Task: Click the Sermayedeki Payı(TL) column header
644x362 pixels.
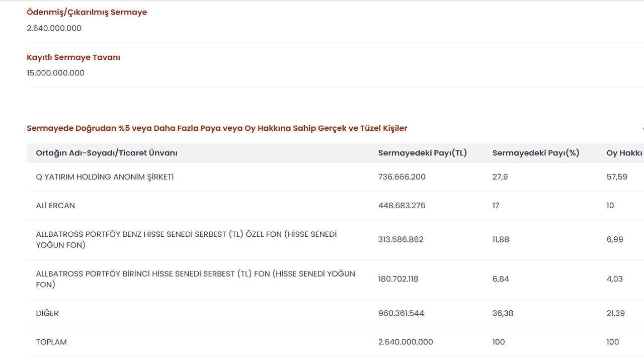Action: 422,153
